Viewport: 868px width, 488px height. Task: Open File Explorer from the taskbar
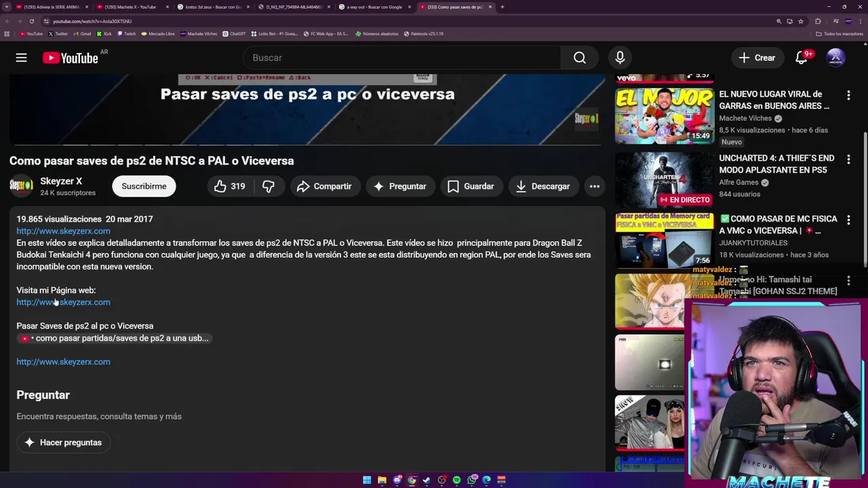[x=382, y=480]
